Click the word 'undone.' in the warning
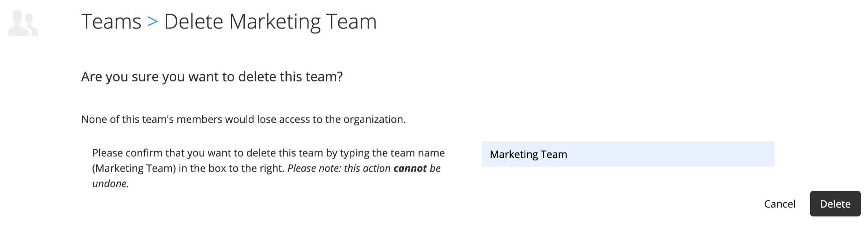The height and width of the screenshot is (225, 868). click(x=110, y=184)
